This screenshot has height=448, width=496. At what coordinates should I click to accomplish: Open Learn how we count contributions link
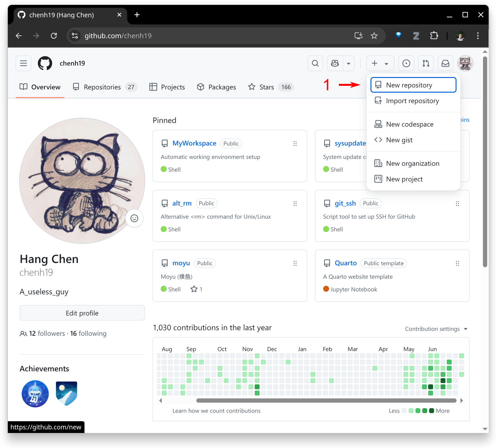[217, 411]
